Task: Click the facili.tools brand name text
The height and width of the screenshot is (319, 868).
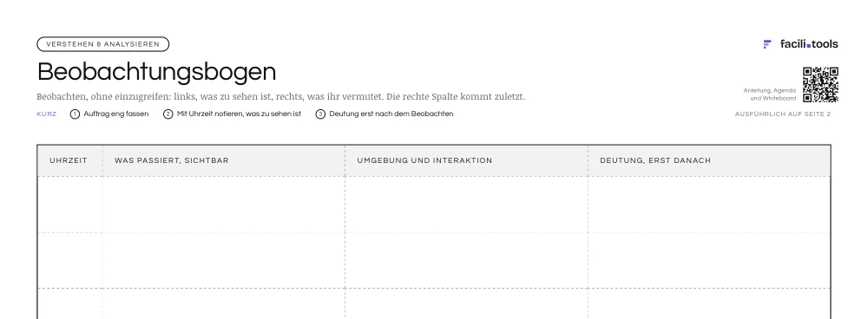Action: tap(809, 44)
